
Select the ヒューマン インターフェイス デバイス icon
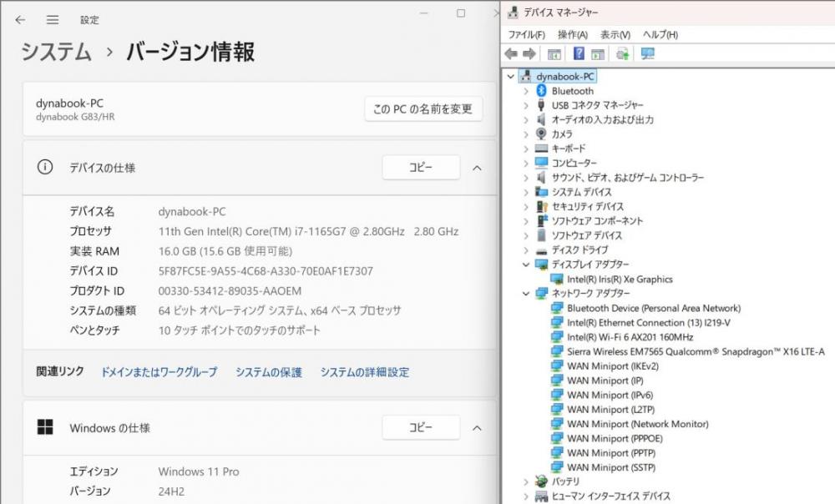point(542,496)
